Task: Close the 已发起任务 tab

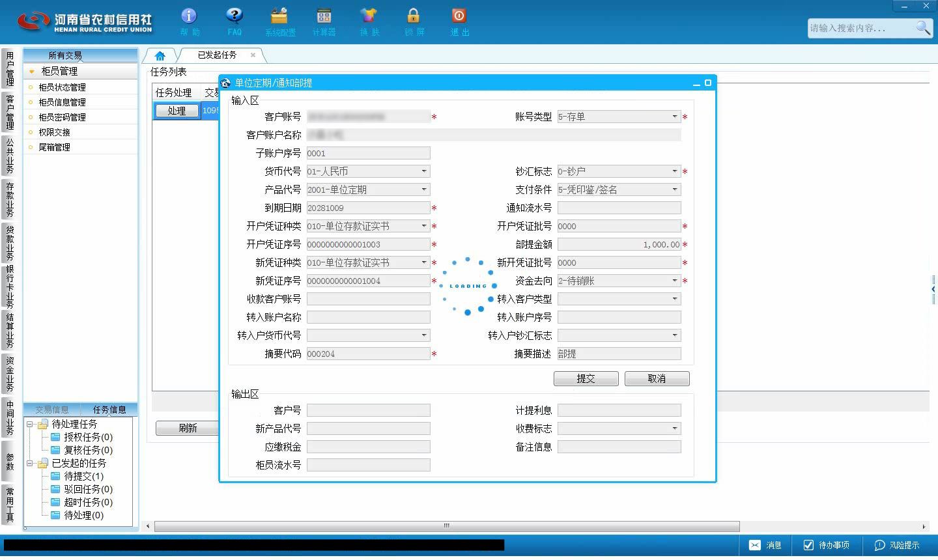Action: click(253, 55)
